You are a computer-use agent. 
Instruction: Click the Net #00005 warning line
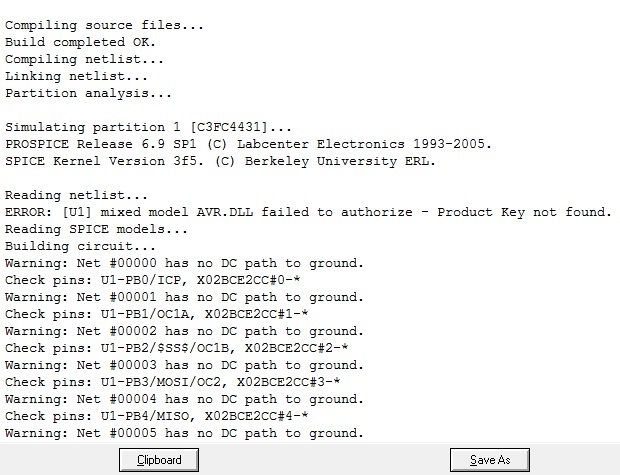pyautogui.click(x=184, y=433)
